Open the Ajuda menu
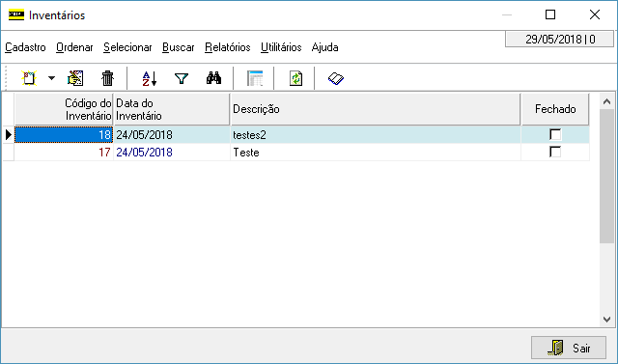Viewport: 618px width, 364px height. (x=324, y=47)
